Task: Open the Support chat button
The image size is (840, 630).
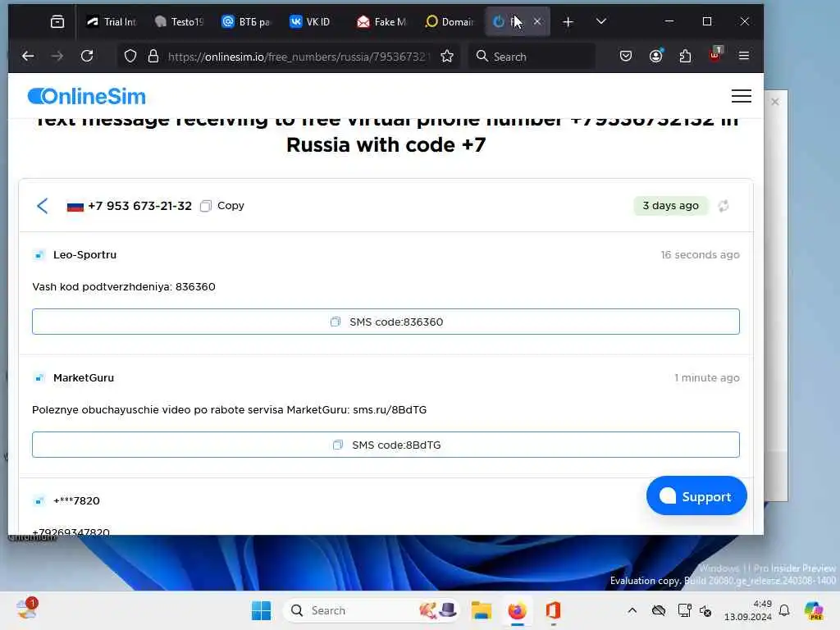Action: point(696,496)
